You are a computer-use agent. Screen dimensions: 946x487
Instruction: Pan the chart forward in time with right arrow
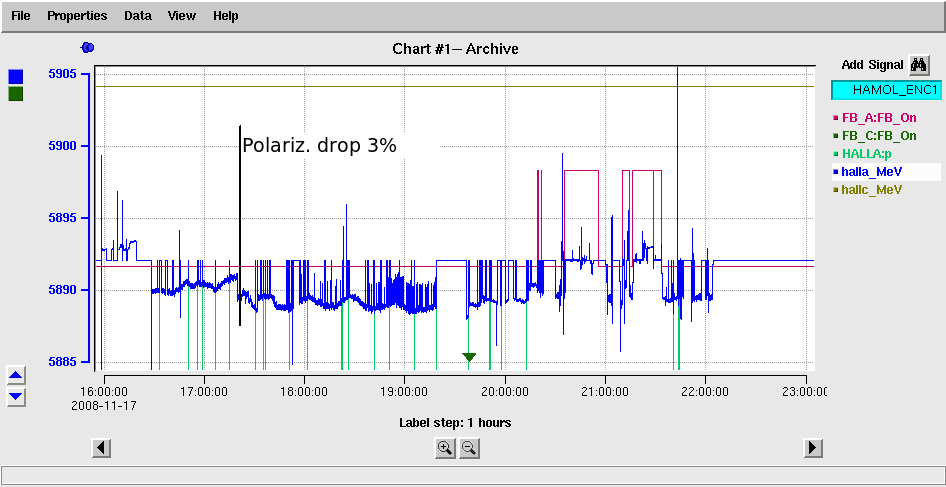coord(813,448)
